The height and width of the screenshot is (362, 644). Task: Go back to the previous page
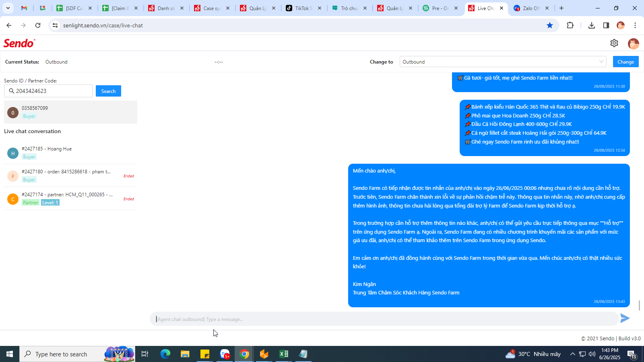pos(9,25)
